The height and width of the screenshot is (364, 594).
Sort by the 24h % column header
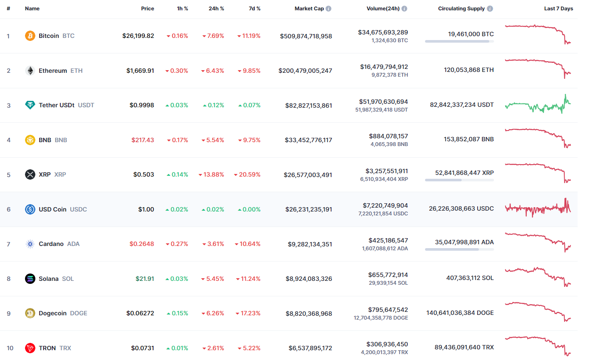(216, 8)
